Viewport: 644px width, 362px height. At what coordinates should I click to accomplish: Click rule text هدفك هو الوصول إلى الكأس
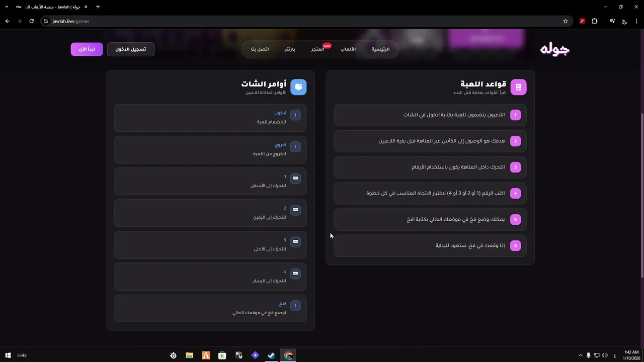442,141
